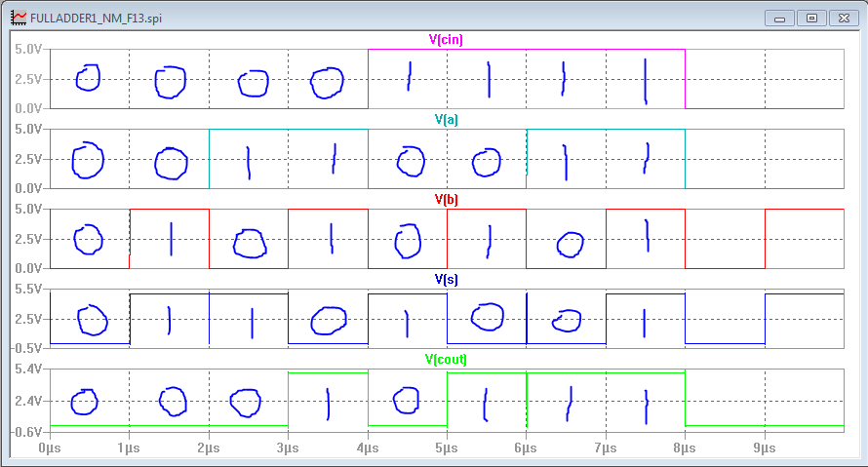Click the 4µs time axis label

[368, 448]
